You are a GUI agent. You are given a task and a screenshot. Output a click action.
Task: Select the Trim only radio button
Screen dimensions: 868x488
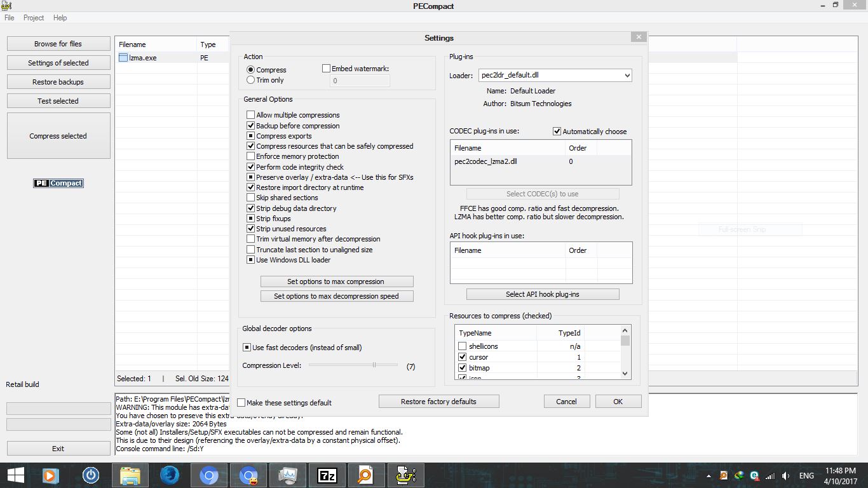[x=250, y=80]
